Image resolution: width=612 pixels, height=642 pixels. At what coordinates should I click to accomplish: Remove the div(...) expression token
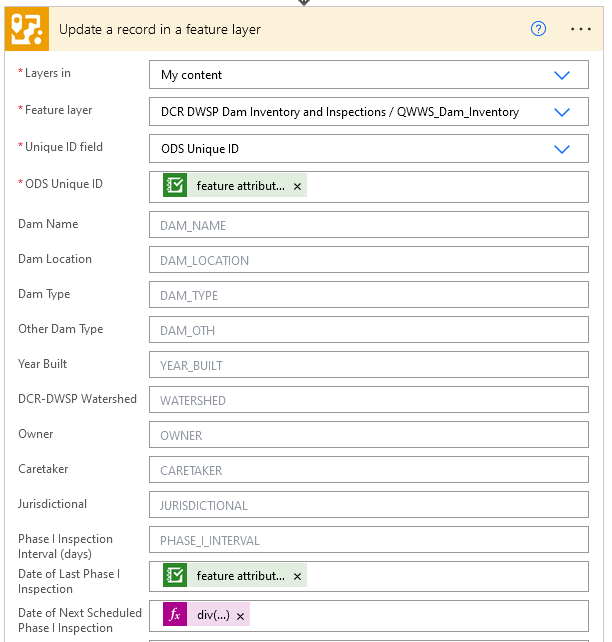240,616
